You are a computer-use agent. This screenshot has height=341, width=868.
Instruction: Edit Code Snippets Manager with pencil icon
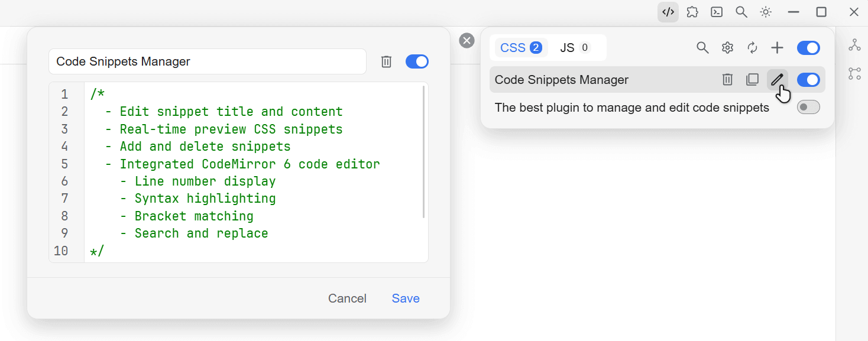[x=777, y=79]
